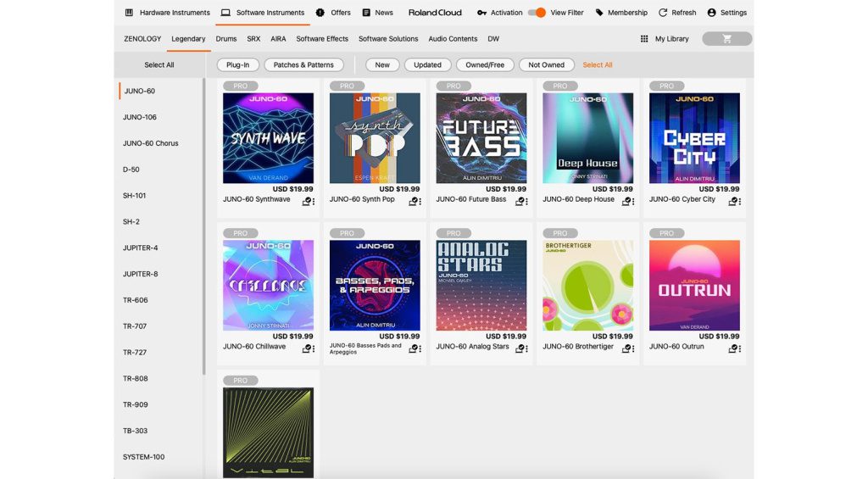Click the Refresh icon
The image size is (868, 479).
click(x=663, y=13)
